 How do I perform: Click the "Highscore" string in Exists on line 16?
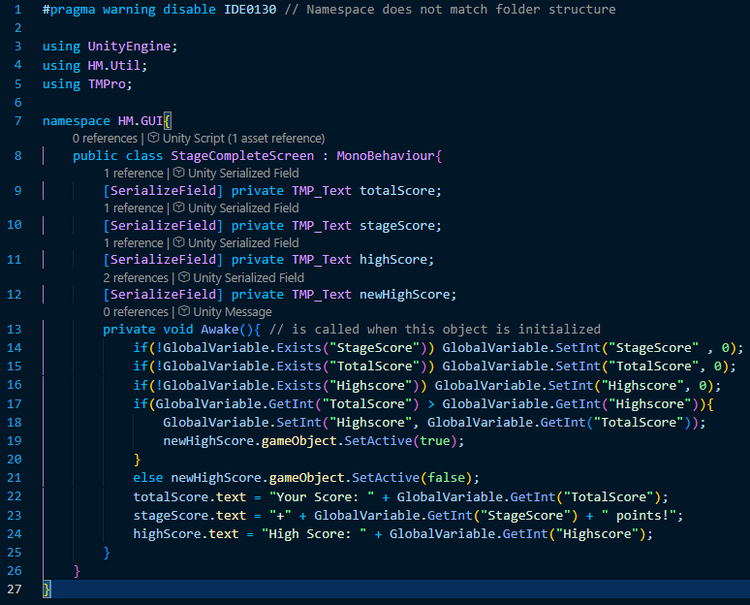371,385
